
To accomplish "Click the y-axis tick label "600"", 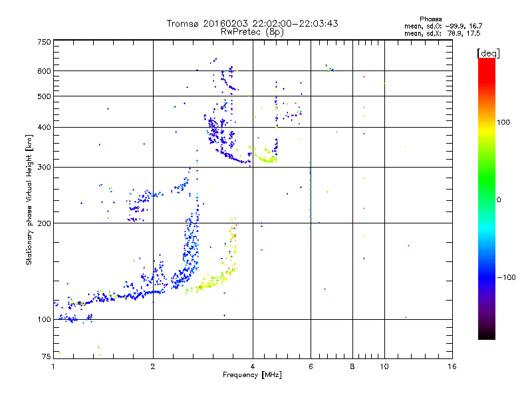I will click(44, 71).
